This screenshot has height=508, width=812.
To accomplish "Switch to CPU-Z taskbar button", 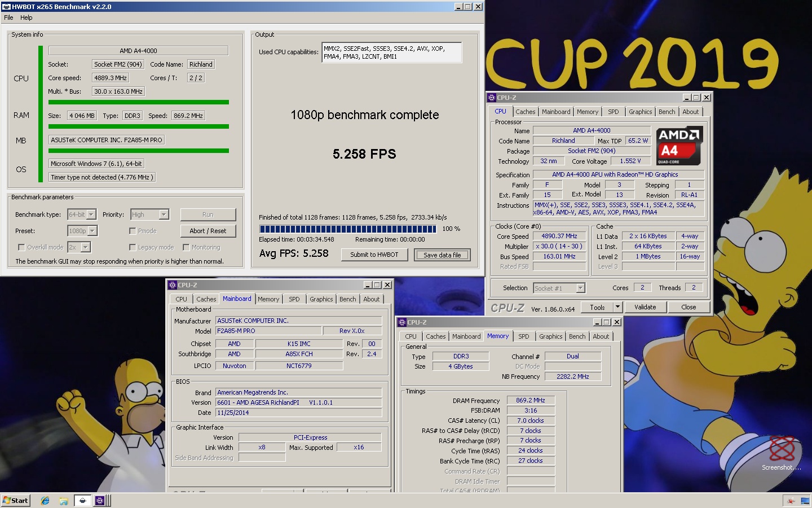I will coord(100,501).
